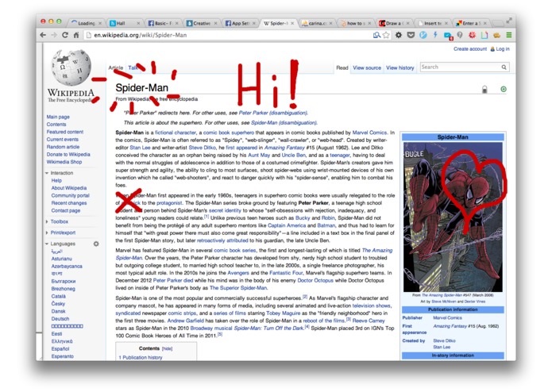Open the chat extension with red badge
The height and width of the screenshot is (392, 552).
point(448,35)
